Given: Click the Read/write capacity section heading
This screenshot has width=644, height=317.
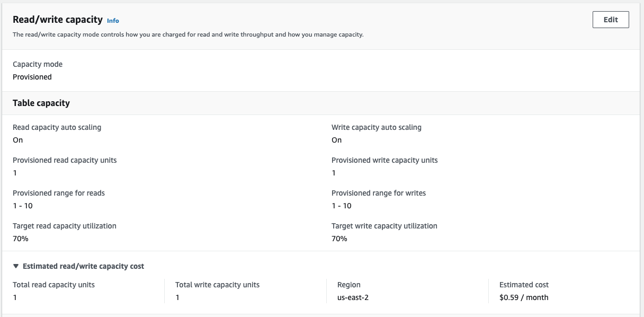Looking at the screenshot, I should [58, 20].
